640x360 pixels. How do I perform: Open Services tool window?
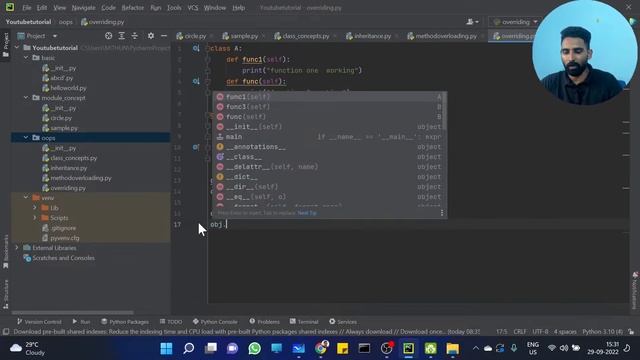(x=343, y=322)
